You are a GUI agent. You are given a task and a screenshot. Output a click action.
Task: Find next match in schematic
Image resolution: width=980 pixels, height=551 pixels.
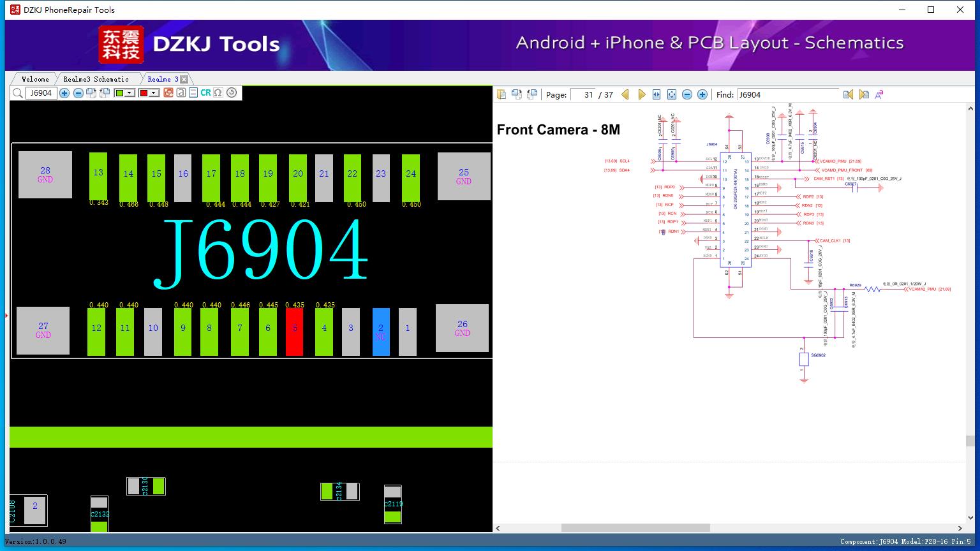point(864,94)
